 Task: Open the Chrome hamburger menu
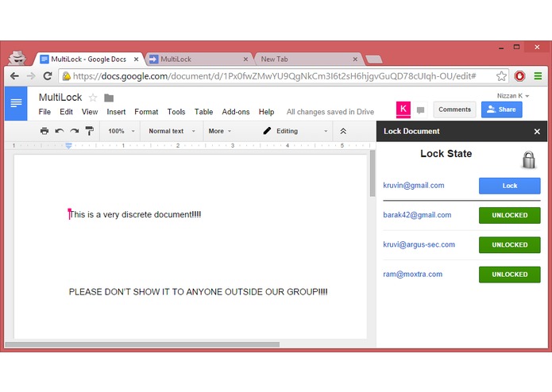(x=538, y=76)
